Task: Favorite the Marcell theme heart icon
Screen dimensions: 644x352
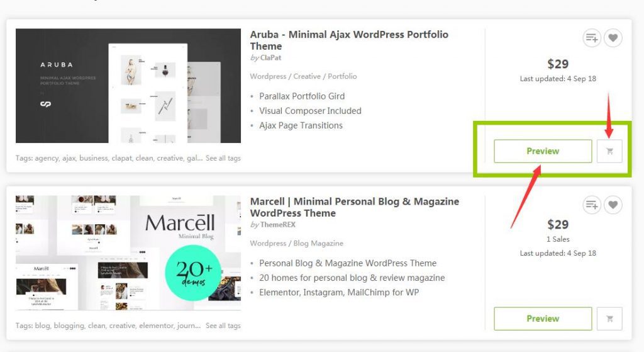Action: click(613, 205)
